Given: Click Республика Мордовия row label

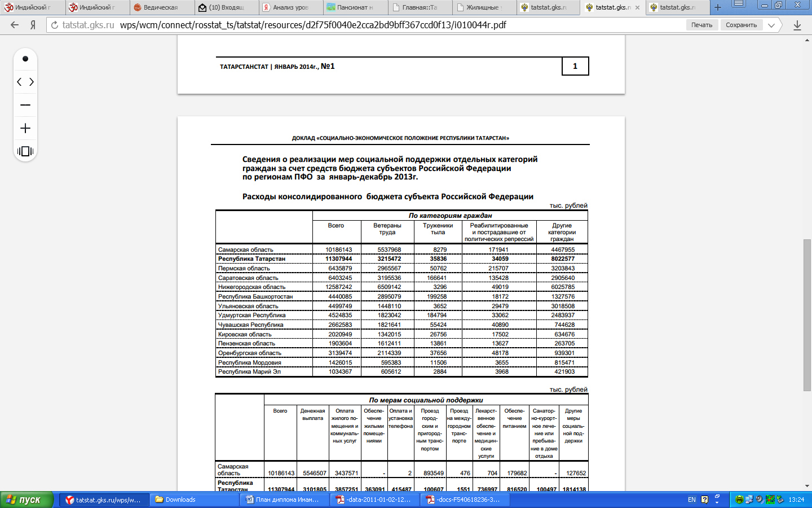Looking at the screenshot, I should pos(250,363).
